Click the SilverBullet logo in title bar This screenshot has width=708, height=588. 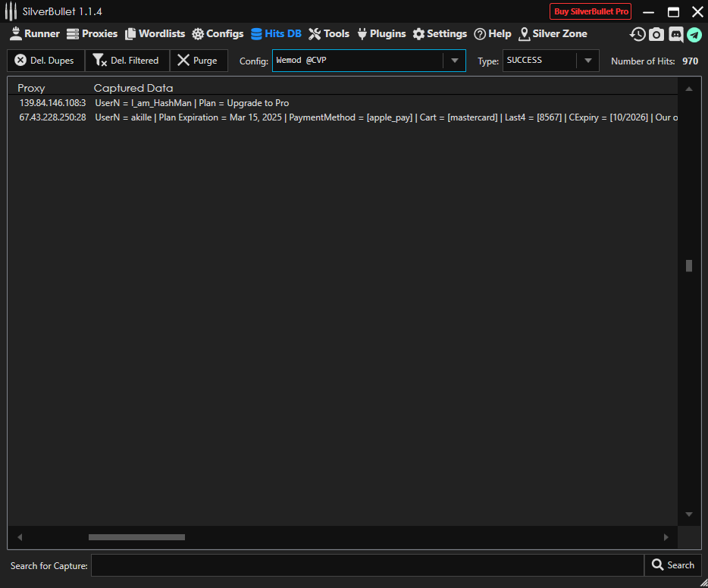(x=11, y=11)
